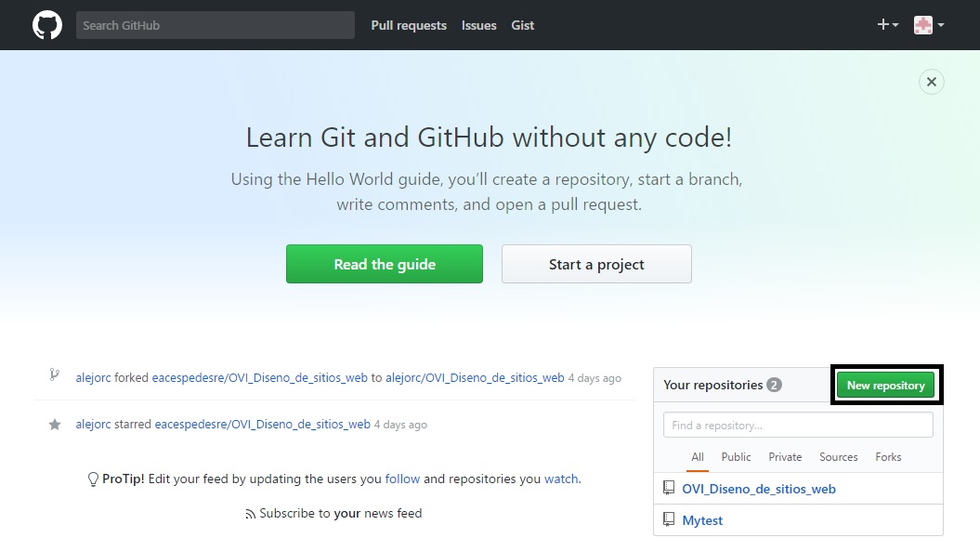Open Pull requests in the header
This screenshot has height=551, width=980.
coord(409,26)
